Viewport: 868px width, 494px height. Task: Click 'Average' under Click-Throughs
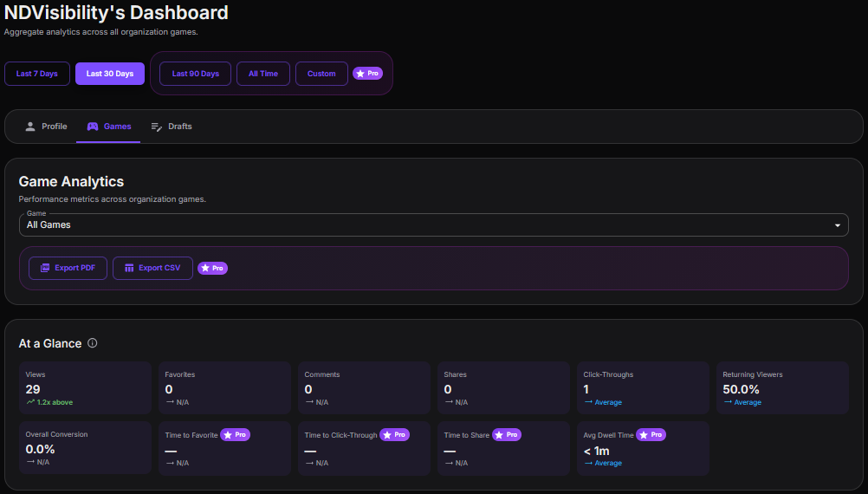click(608, 402)
